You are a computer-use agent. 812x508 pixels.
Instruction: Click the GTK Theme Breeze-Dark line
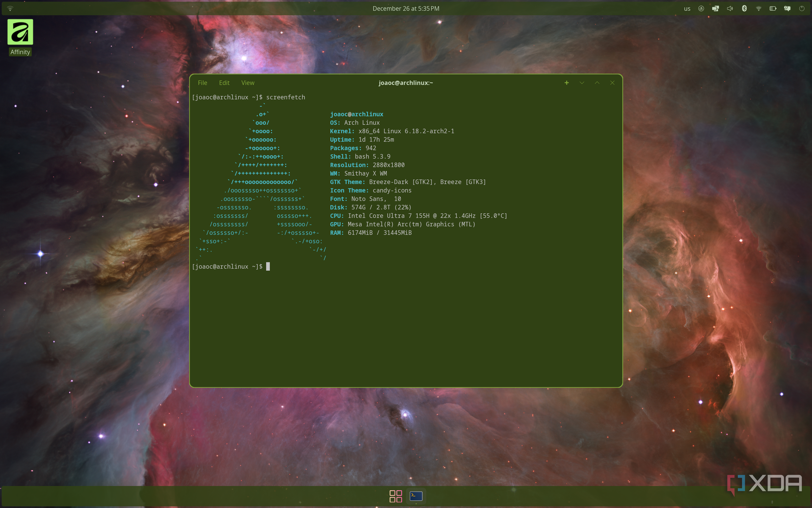[x=408, y=182]
